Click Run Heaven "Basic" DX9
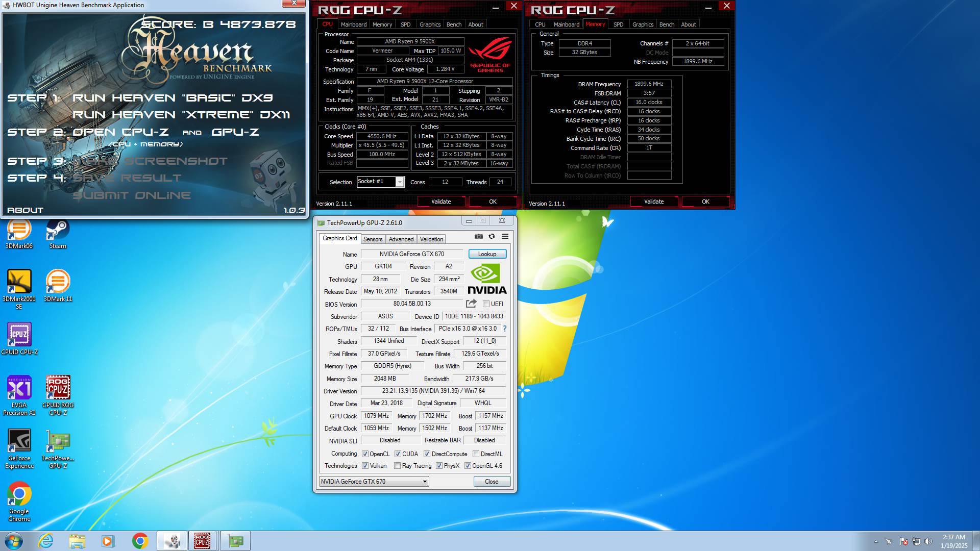 click(x=173, y=98)
